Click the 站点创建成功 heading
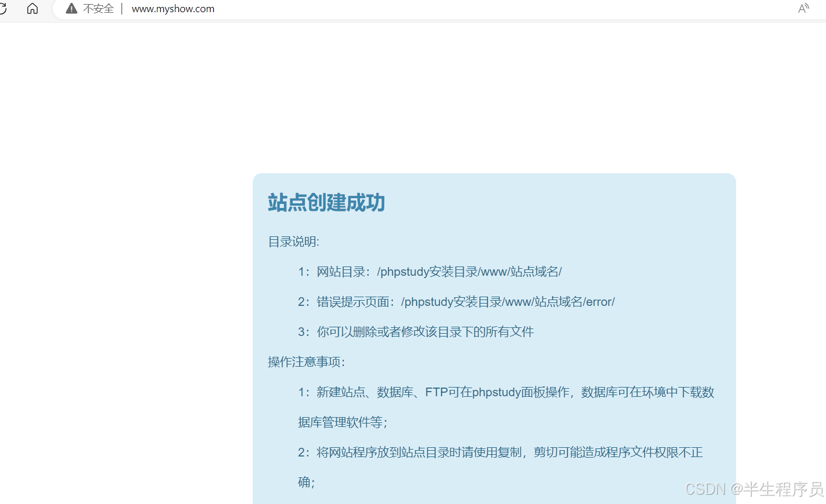 click(x=326, y=203)
